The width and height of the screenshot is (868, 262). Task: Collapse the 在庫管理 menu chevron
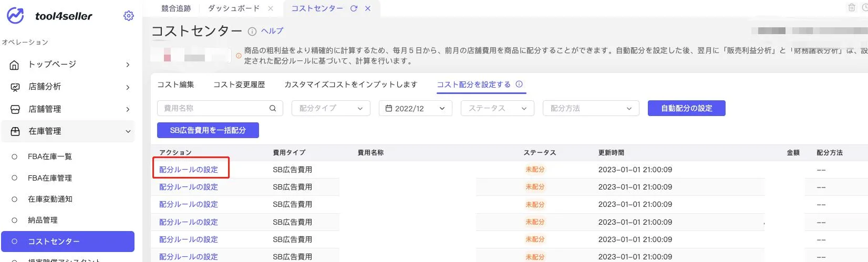(x=128, y=131)
